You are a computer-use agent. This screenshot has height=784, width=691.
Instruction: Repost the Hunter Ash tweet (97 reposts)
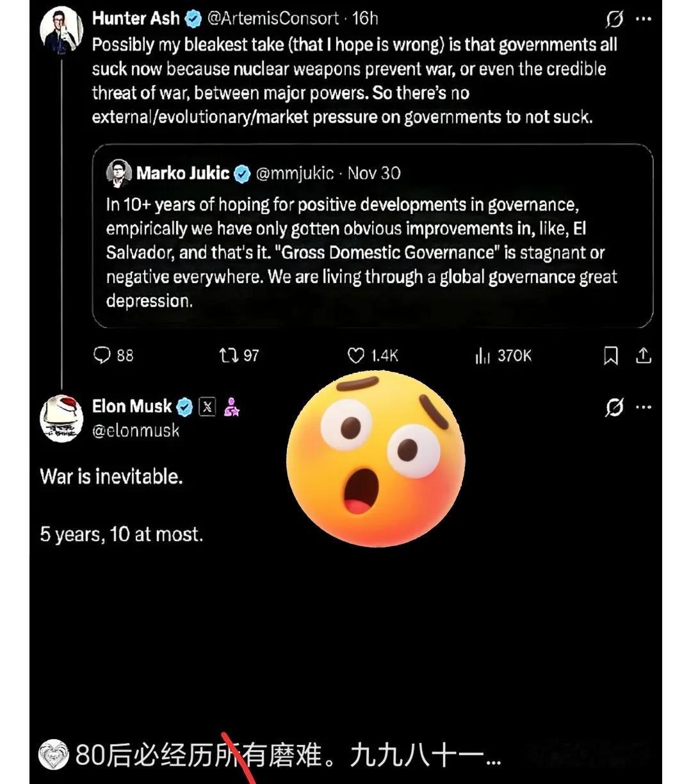point(229,355)
